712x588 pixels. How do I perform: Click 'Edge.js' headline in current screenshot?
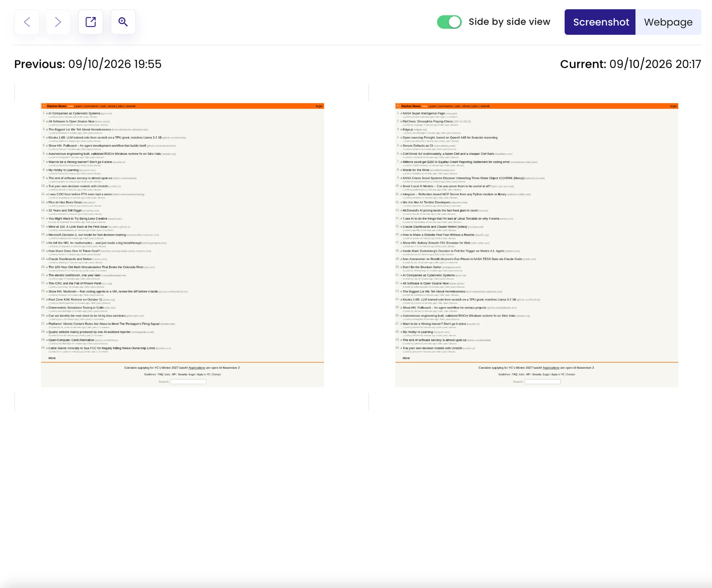(x=408, y=130)
